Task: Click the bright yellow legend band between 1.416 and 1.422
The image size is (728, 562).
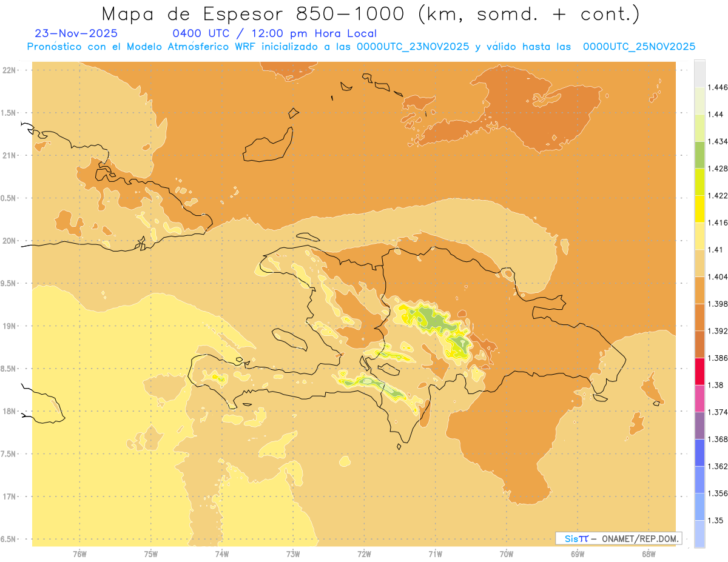Action: point(699,209)
